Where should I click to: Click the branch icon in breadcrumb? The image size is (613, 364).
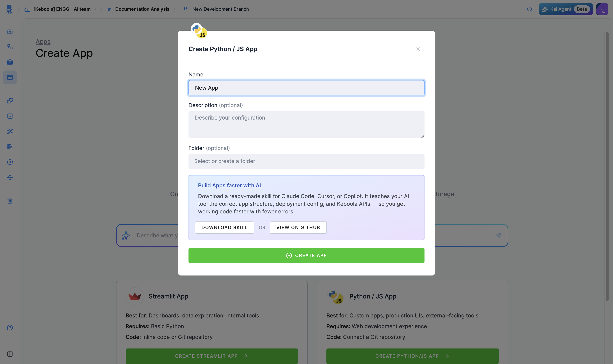[x=186, y=9]
